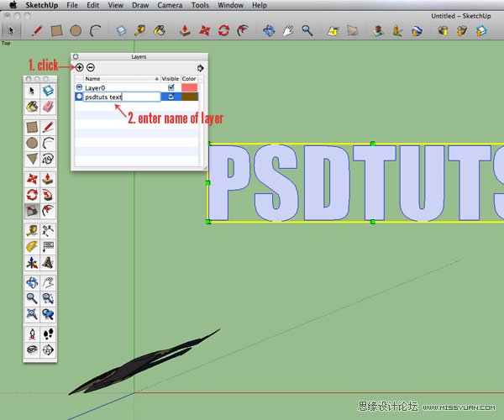
Task: Sort layers using the Name column arrow
Action: pos(157,79)
